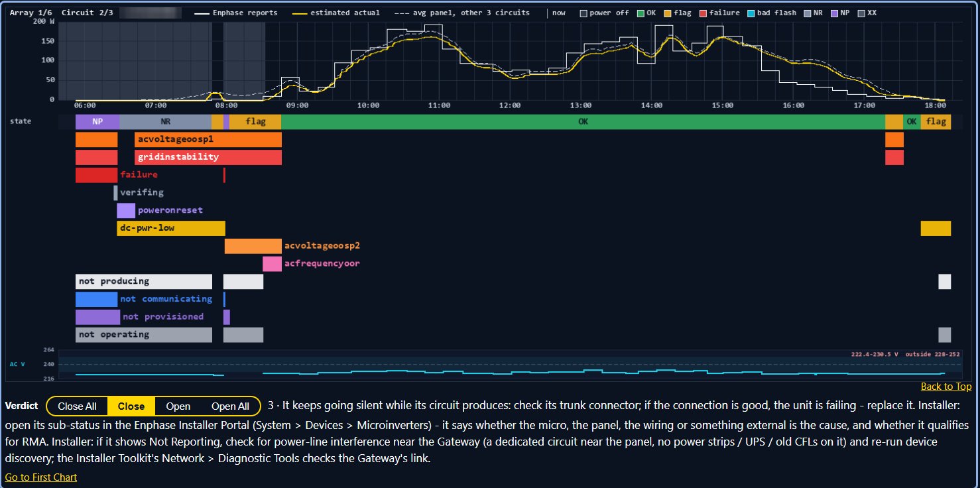Image resolution: width=980 pixels, height=488 pixels.
Task: Click the 'verifing' event label
Action: 142,192
